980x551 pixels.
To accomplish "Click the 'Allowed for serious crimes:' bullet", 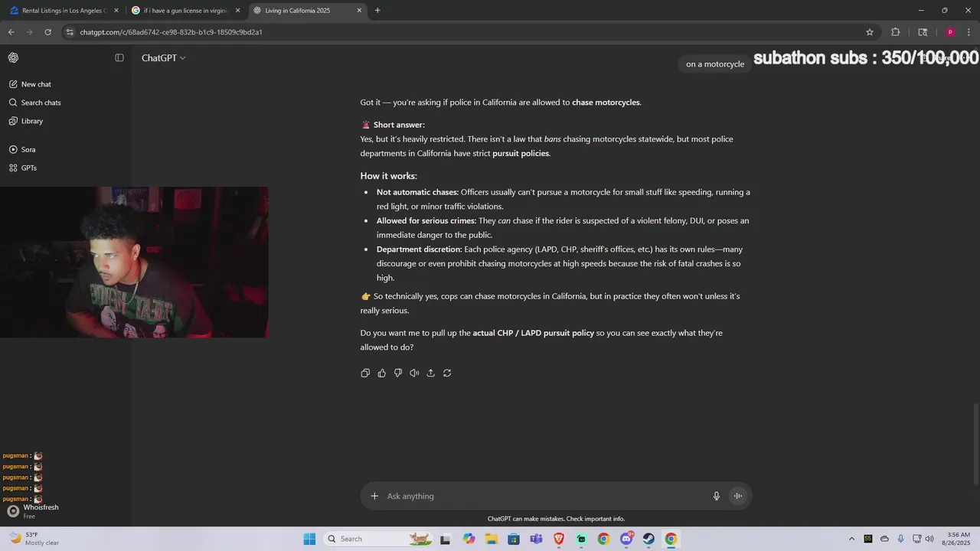I will [426, 220].
